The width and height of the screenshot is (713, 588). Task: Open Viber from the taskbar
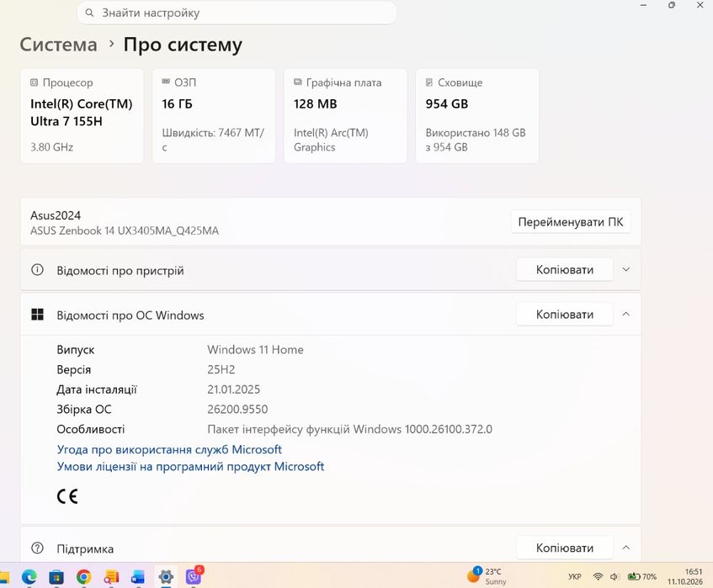coord(194,576)
